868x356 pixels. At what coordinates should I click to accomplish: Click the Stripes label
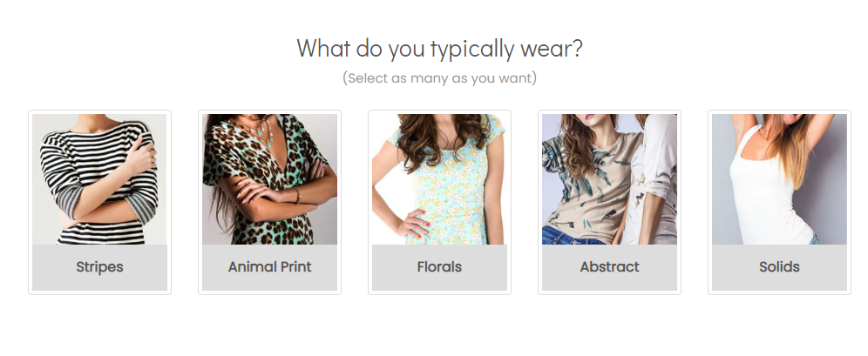point(99,267)
